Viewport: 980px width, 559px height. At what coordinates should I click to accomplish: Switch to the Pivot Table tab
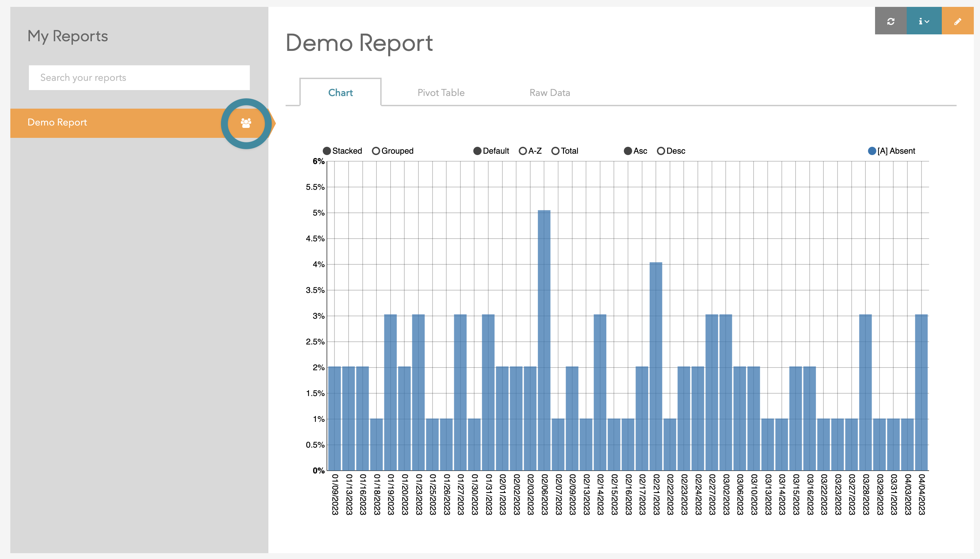[441, 92]
